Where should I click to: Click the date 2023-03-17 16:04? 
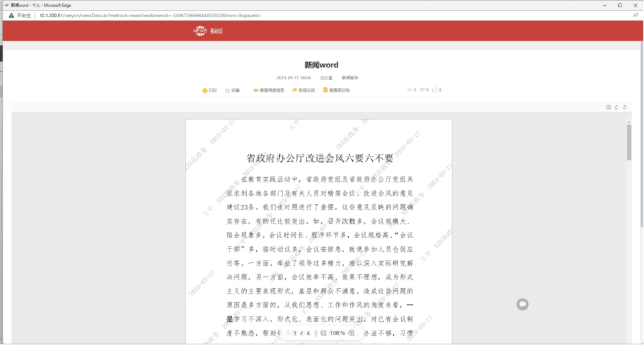click(x=293, y=77)
